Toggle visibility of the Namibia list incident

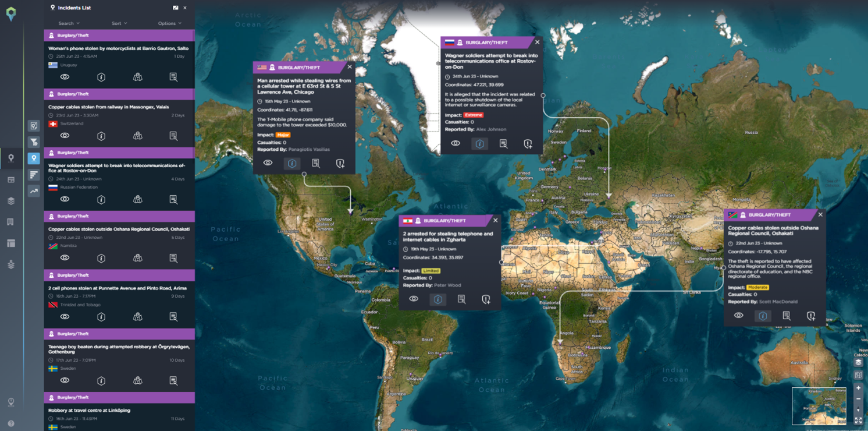[65, 258]
